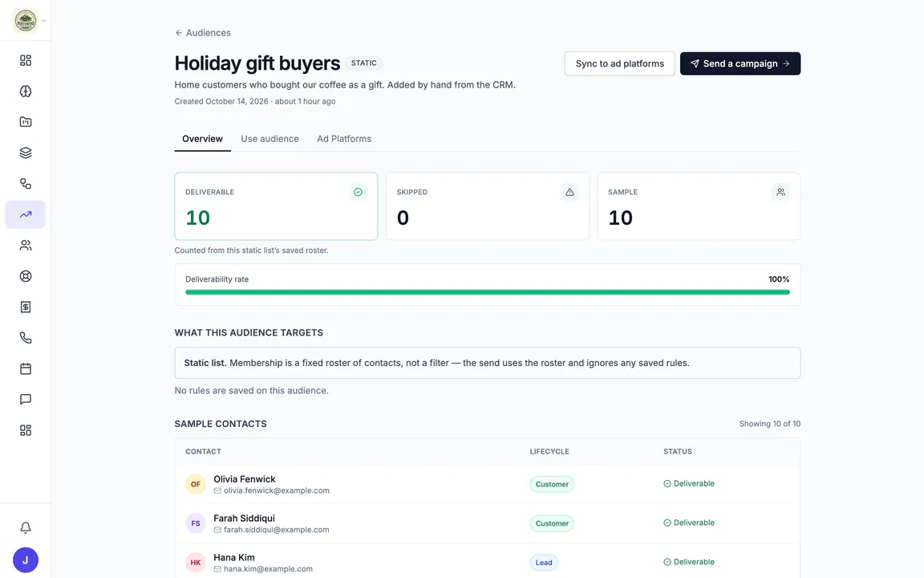Viewport: 924px width, 578px height.
Task: Open the folder chart icon in sidebar
Action: [x=26, y=122]
